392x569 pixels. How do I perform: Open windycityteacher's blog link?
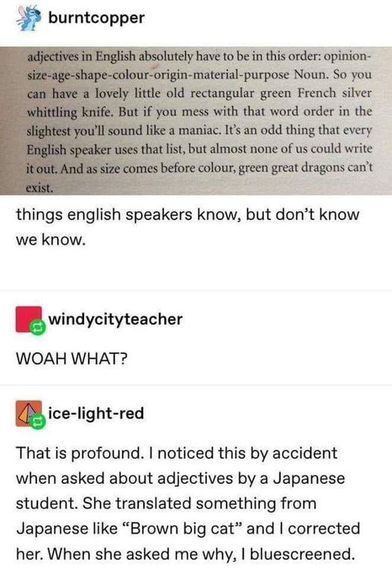(x=116, y=319)
